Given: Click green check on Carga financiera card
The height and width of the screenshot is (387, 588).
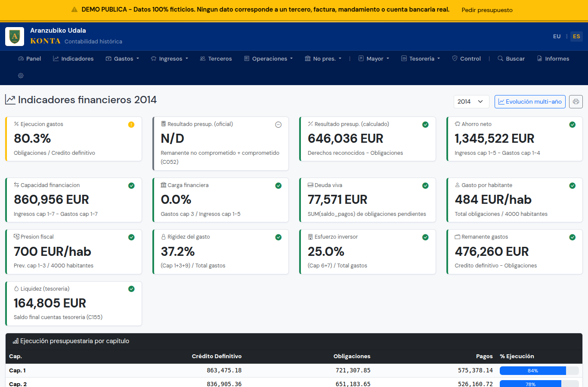Looking at the screenshot, I should coord(279,186).
